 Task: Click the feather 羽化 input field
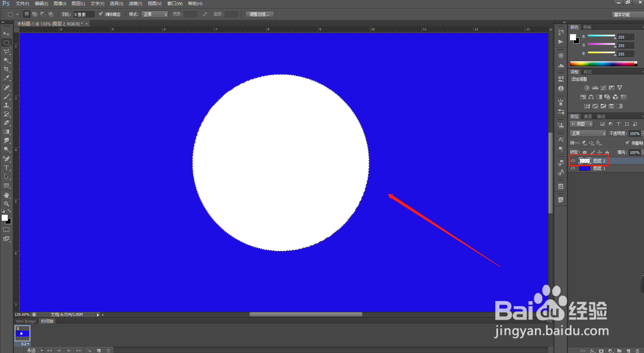click(x=84, y=15)
